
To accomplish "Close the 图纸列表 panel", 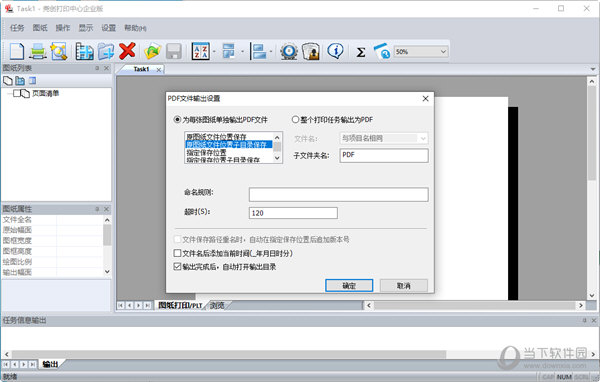I will 106,68.
